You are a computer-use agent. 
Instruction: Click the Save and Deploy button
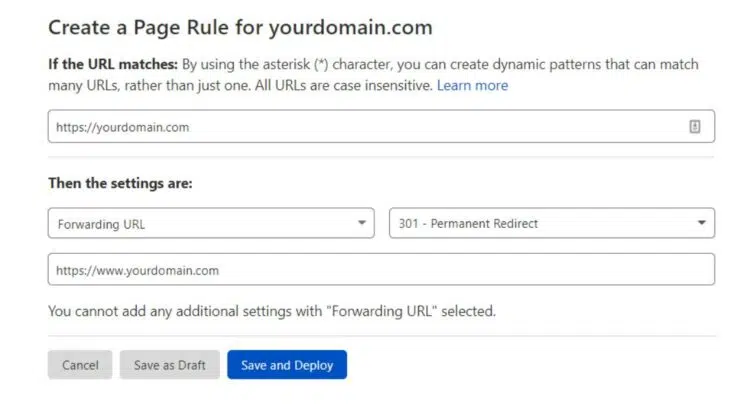(287, 365)
